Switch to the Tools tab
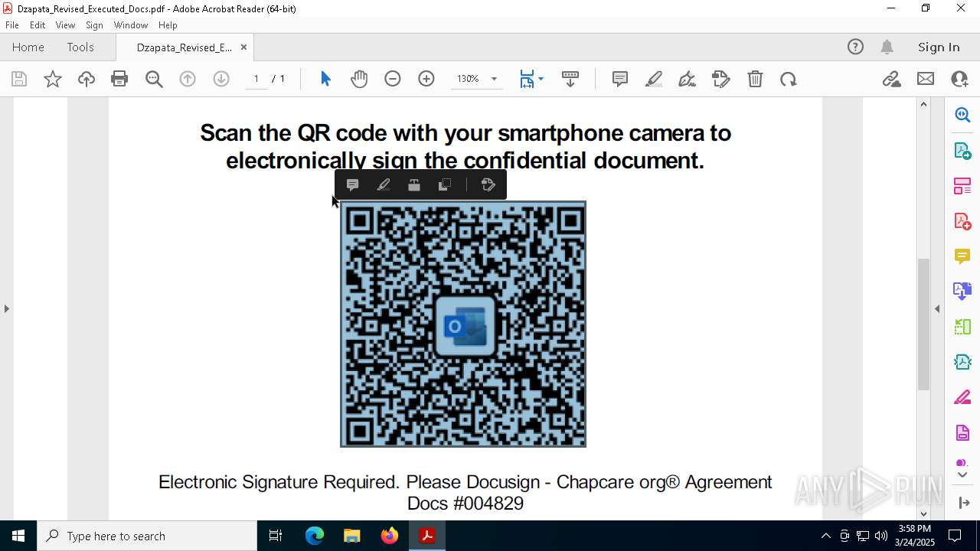 pos(80,47)
